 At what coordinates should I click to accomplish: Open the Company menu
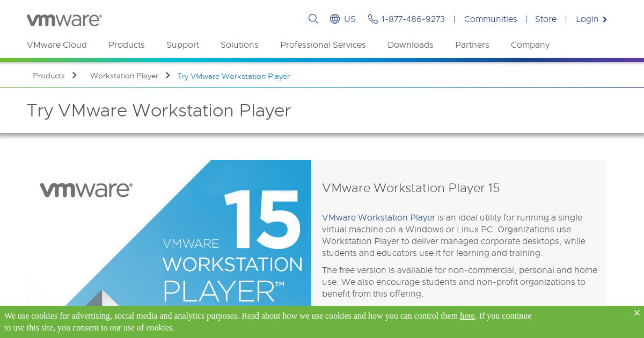(x=530, y=45)
